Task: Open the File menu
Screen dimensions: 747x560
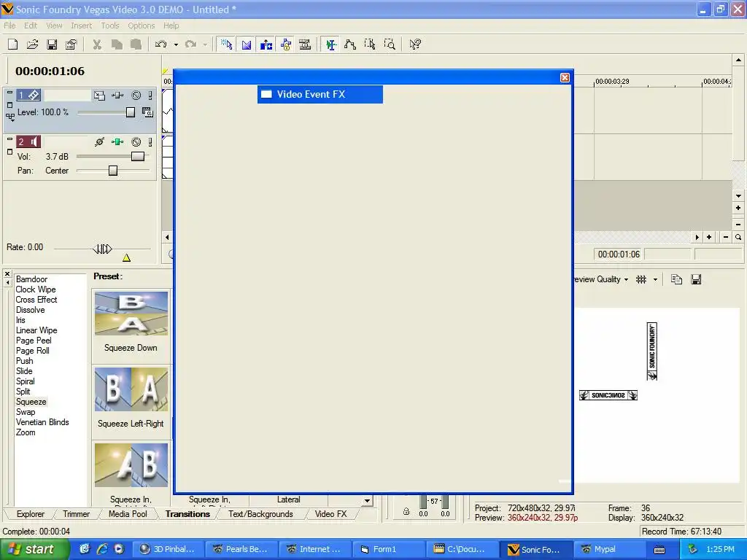Action: coord(9,26)
